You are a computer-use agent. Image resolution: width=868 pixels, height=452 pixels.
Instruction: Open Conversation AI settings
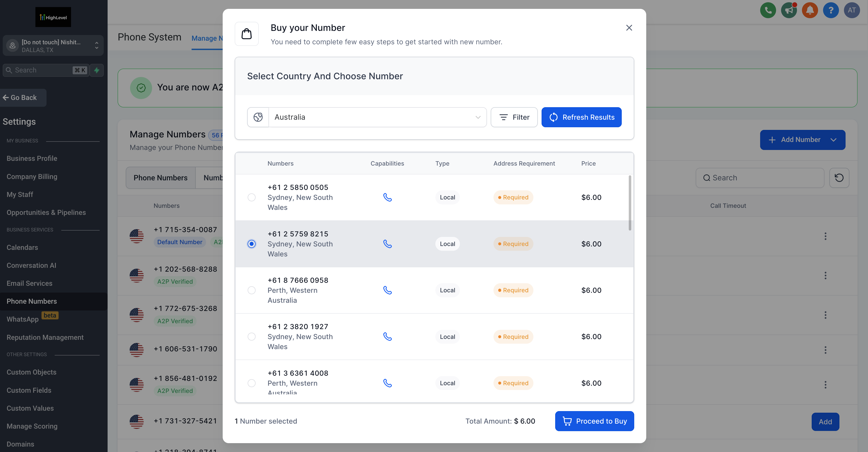(31, 265)
